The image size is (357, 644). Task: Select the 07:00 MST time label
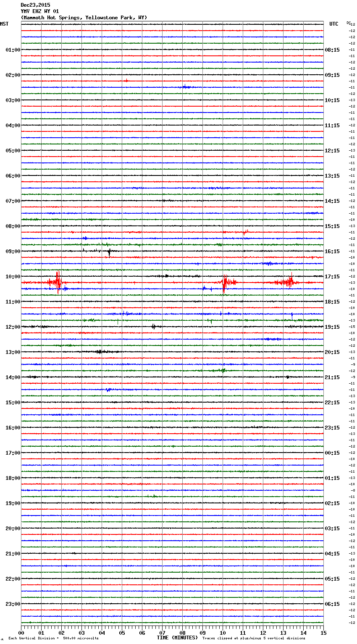point(13,201)
